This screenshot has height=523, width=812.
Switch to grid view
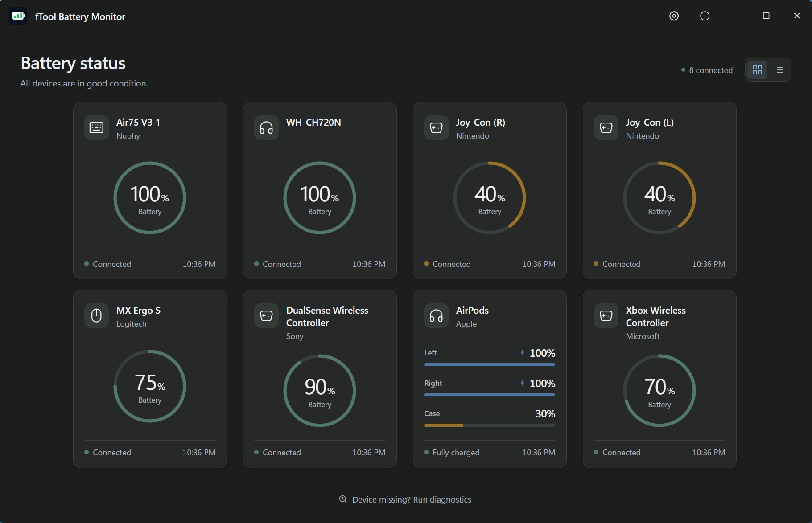757,70
